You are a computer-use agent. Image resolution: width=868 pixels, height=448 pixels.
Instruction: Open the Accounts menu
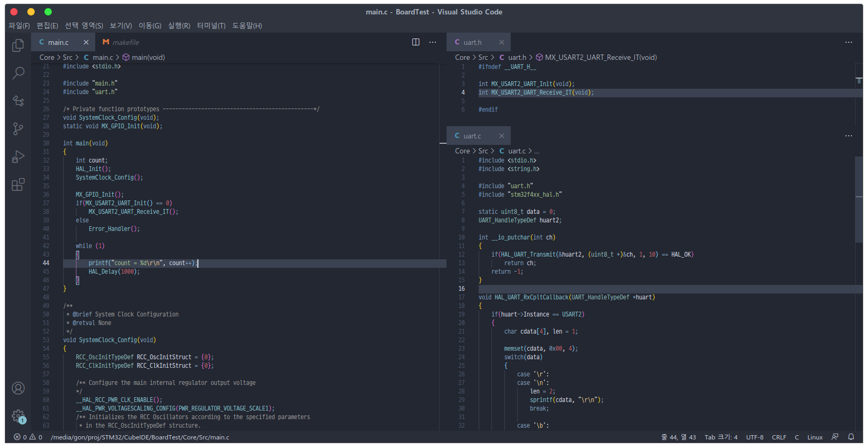(x=18, y=388)
